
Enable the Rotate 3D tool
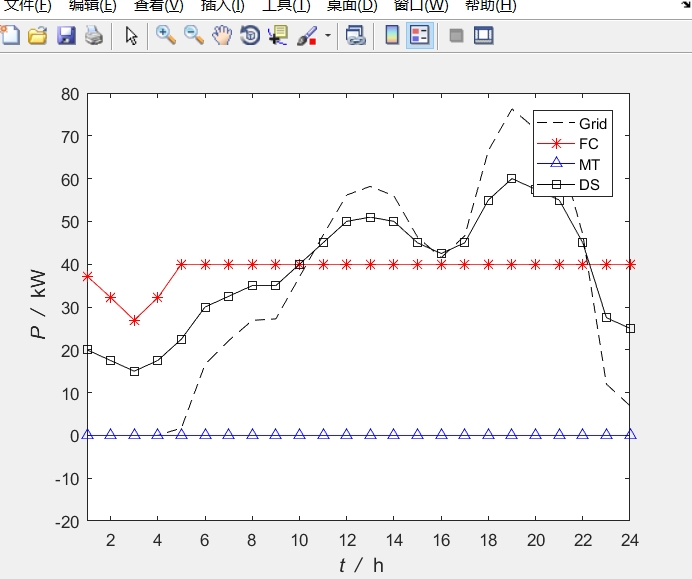click(x=250, y=35)
